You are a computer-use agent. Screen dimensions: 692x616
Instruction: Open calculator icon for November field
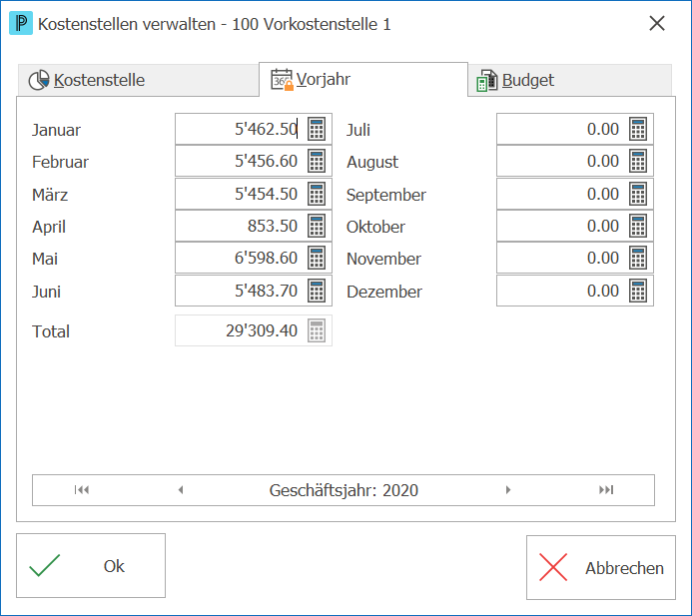(638, 259)
